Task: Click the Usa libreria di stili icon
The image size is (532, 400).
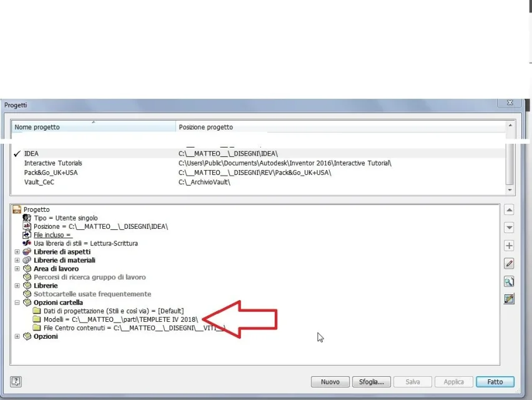Action: [x=27, y=243]
